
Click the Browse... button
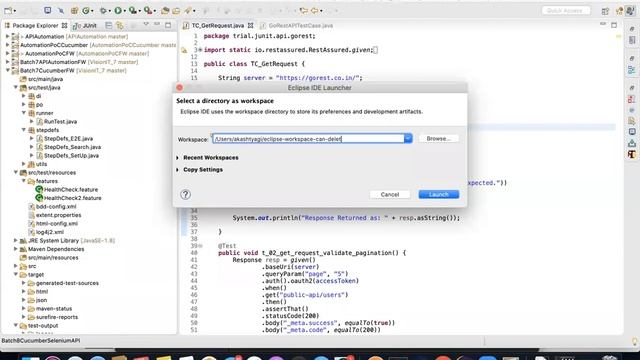coord(438,139)
